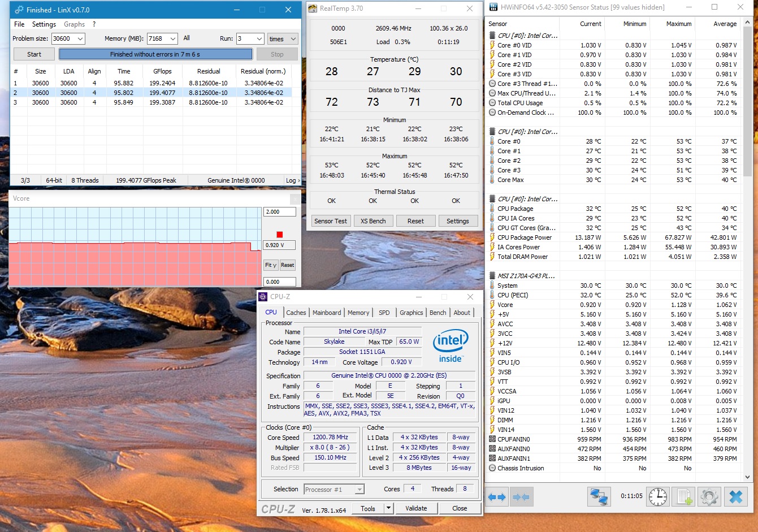
Task: Click the lightning icon beside CPU Package Power
Action: pos(492,237)
